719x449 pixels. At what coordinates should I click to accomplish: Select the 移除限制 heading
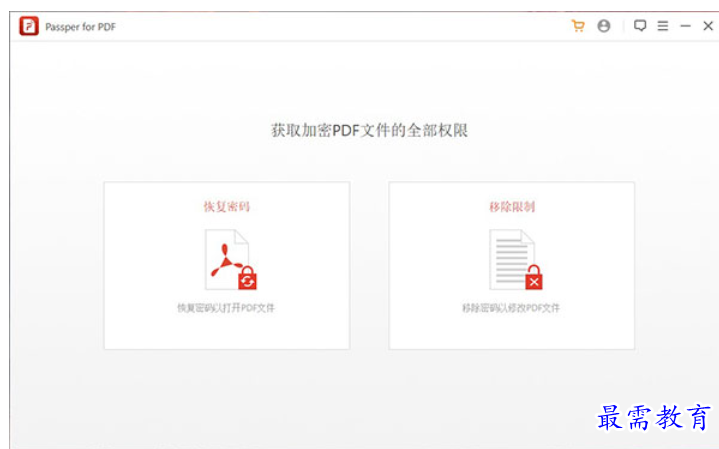click(x=512, y=206)
